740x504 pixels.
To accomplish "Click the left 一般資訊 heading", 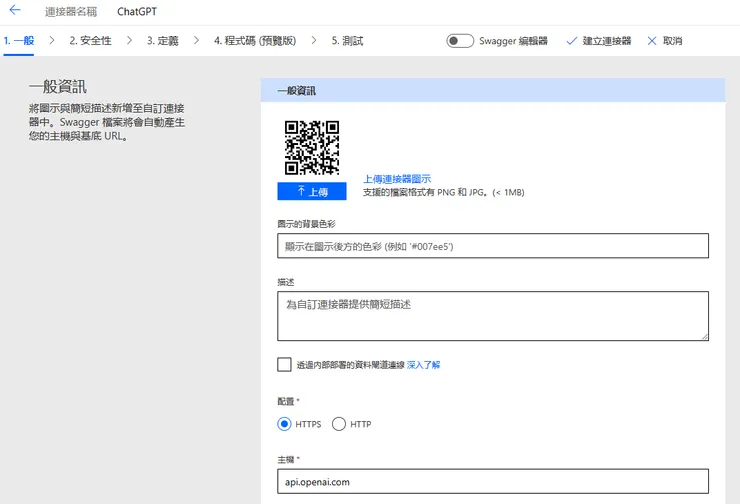I will pyautogui.click(x=58, y=87).
